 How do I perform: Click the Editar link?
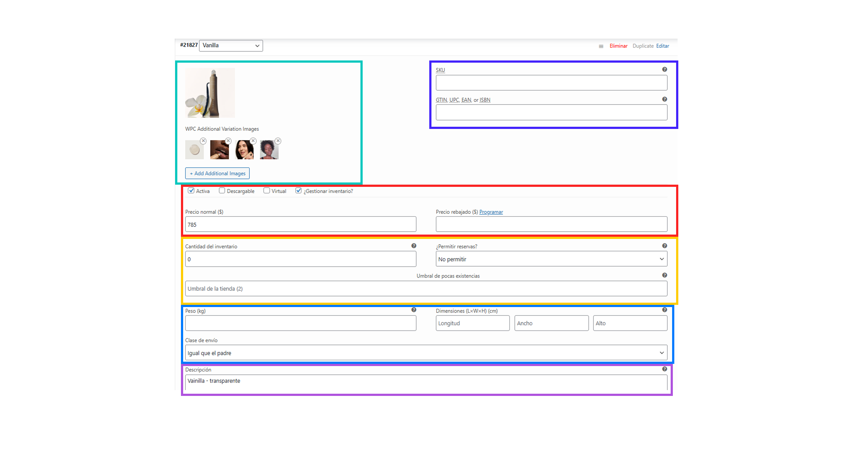click(662, 46)
